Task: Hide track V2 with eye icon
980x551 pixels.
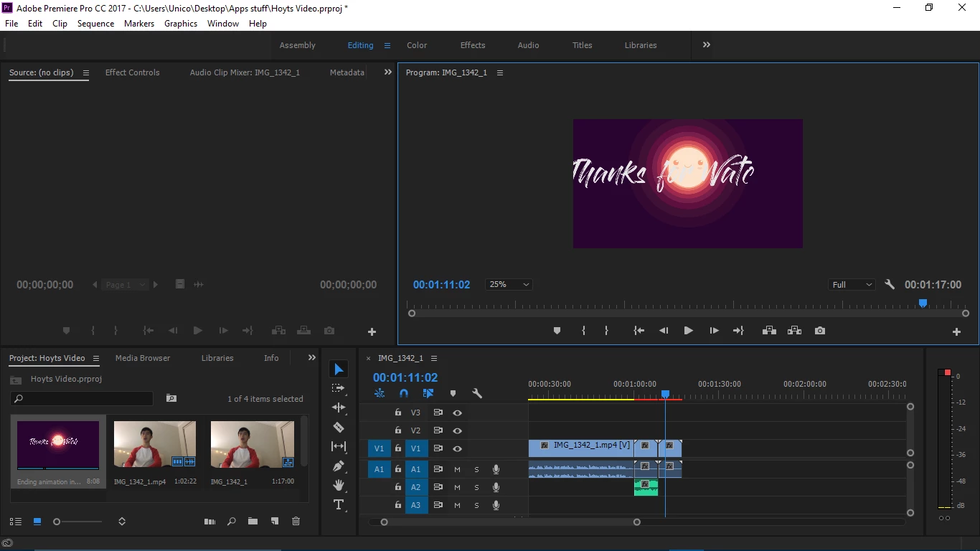Action: point(457,430)
